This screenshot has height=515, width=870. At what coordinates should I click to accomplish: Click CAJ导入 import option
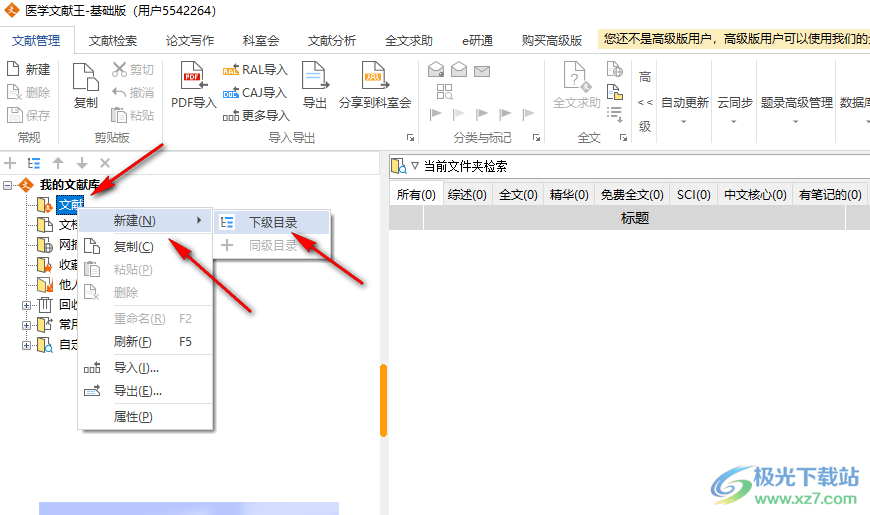pyautogui.click(x=255, y=93)
